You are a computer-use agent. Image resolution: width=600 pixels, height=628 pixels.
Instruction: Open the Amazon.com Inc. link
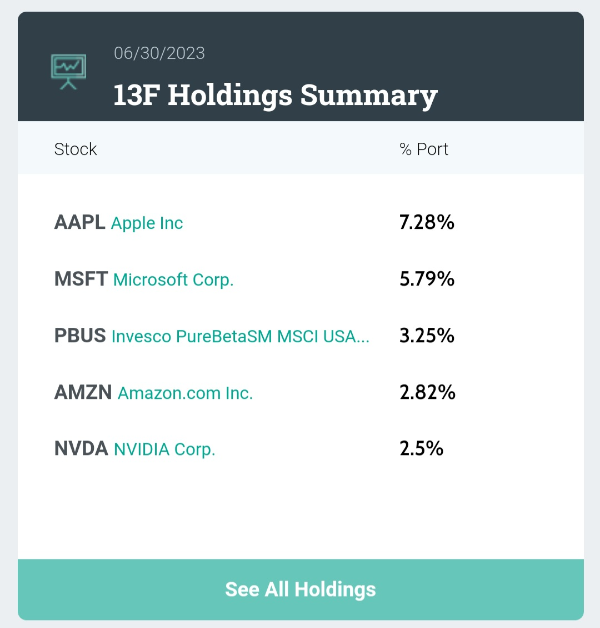[185, 393]
